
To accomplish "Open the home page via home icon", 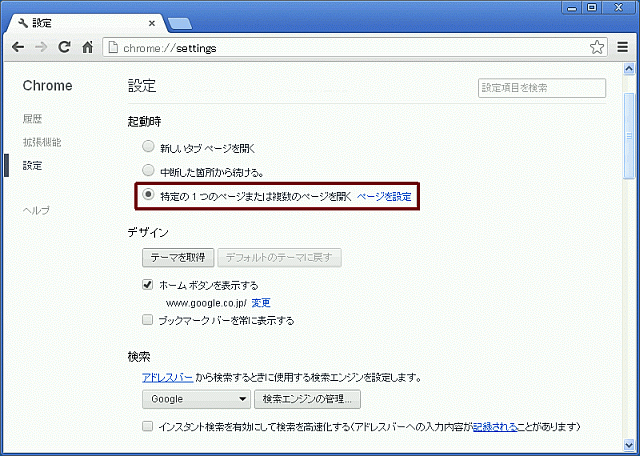I will [87, 48].
